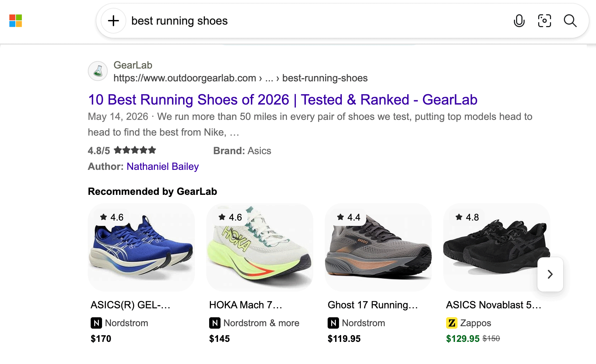Click the 4.8/5 five-star rating
This screenshot has height=364, width=596.
[122, 150]
